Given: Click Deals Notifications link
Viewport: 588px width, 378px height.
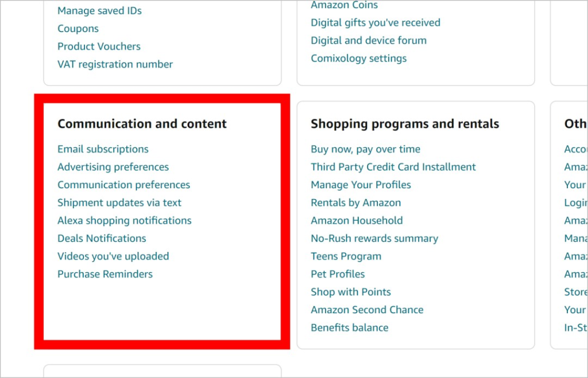Looking at the screenshot, I should 102,238.
